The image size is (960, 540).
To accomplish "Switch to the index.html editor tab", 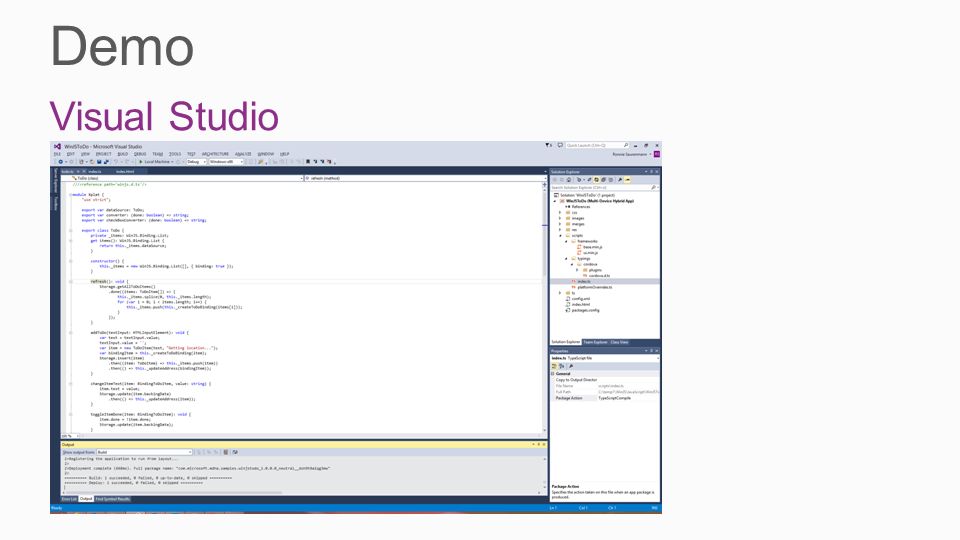I will pyautogui.click(x=125, y=171).
